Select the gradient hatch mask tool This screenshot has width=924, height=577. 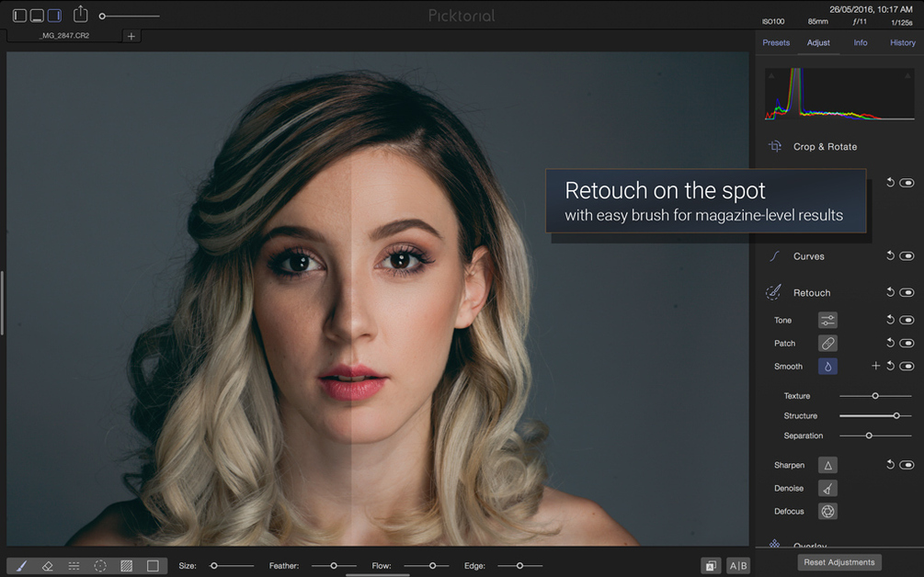coord(126,566)
